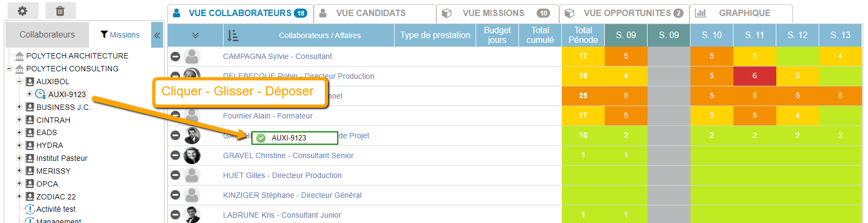Click the settings gear button
This screenshot has width=868, height=223.
point(22,11)
